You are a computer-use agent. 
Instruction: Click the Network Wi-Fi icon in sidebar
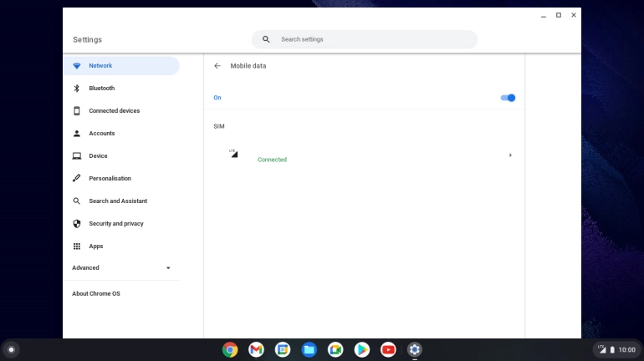tap(77, 66)
